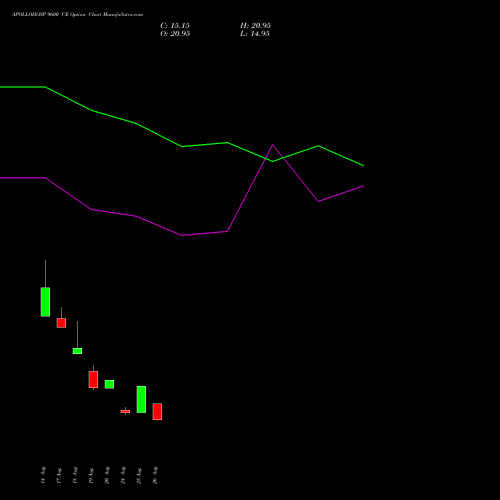500x500 pixels.
Task: Select the open value O: 20.95
Action: point(175,34)
